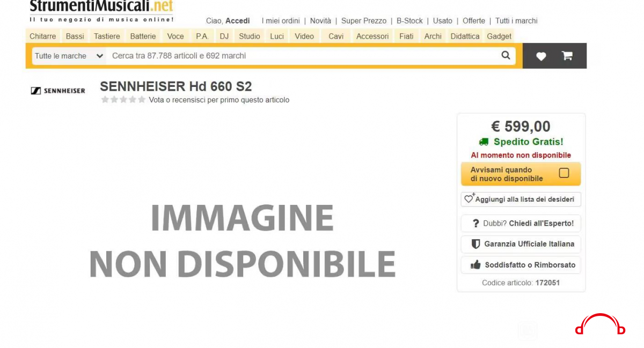Click the search magnifier icon
The height and width of the screenshot is (348, 644).
point(506,55)
